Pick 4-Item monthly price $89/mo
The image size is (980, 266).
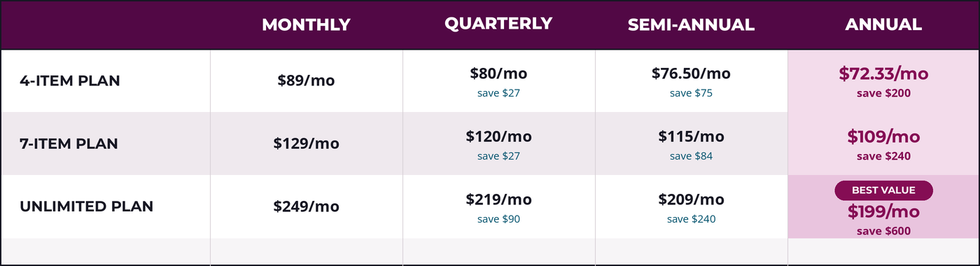(306, 80)
